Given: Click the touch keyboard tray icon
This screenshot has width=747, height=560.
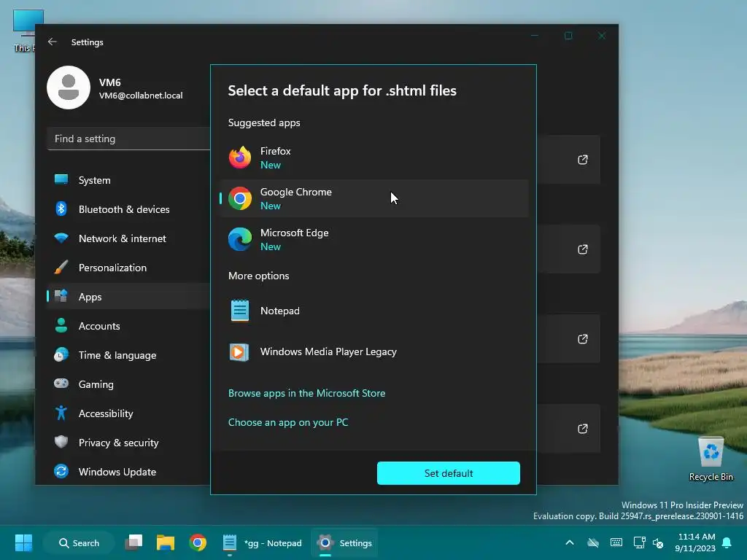Looking at the screenshot, I should click(616, 542).
